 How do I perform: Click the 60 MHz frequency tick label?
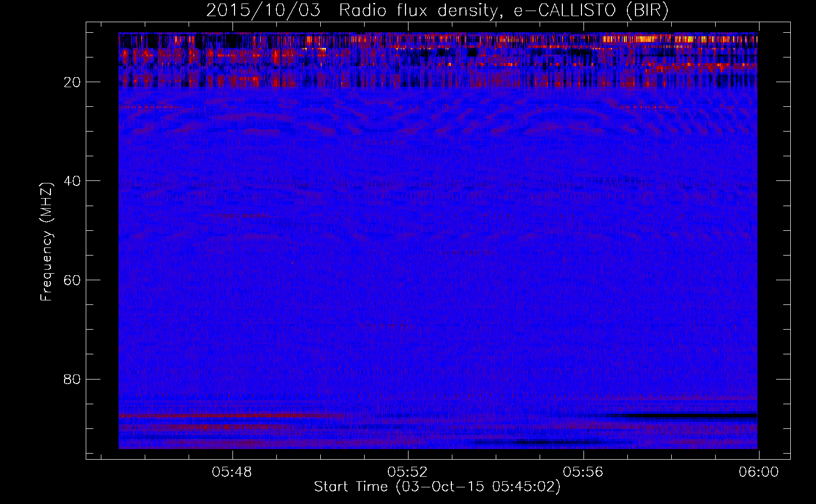pyautogui.click(x=73, y=280)
